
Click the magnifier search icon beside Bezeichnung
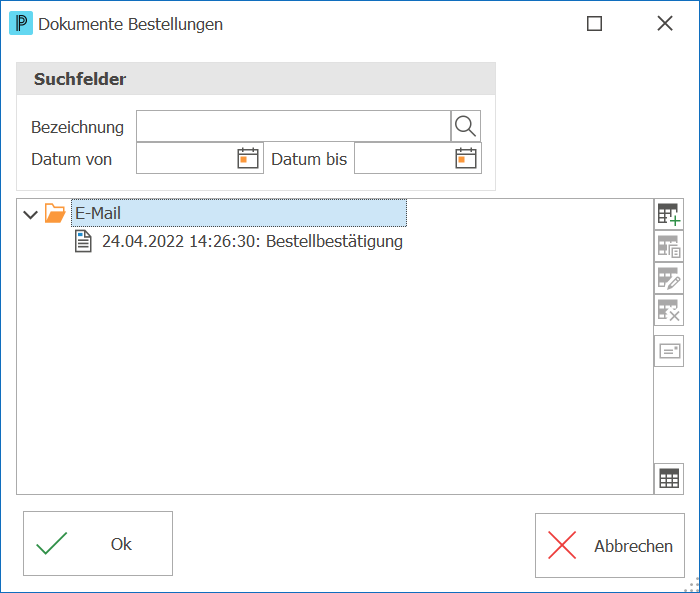(x=466, y=126)
